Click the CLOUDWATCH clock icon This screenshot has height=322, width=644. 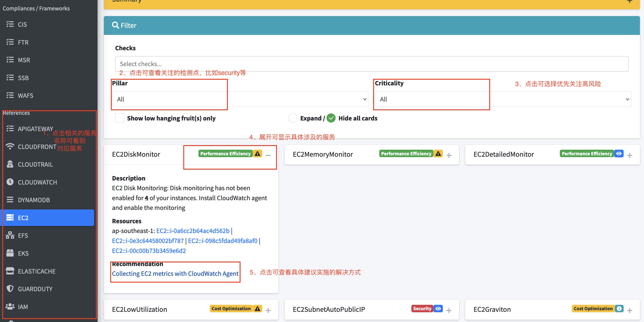coord(10,182)
